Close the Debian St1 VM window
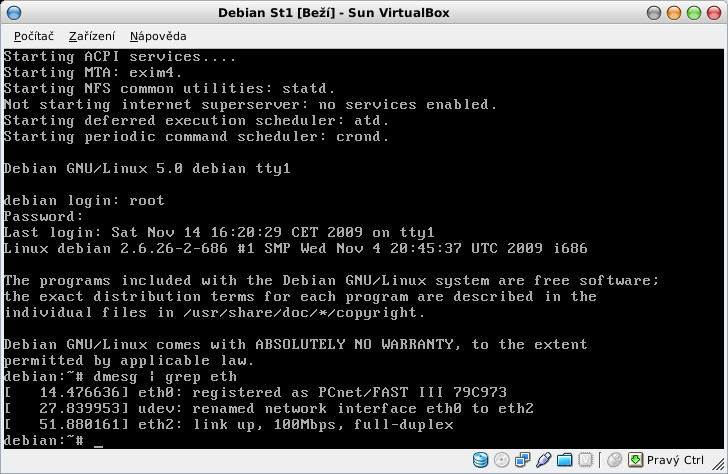728x474 pixels. coord(714,12)
